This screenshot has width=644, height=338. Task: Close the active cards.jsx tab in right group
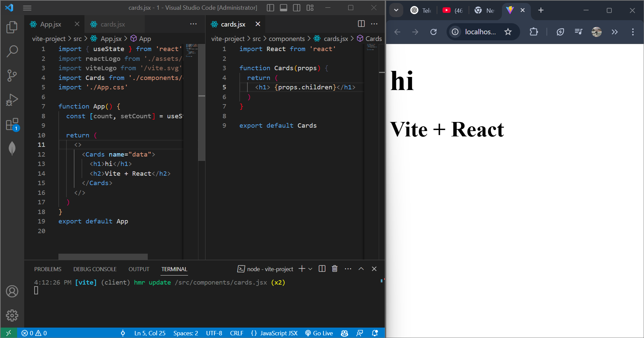click(x=258, y=24)
